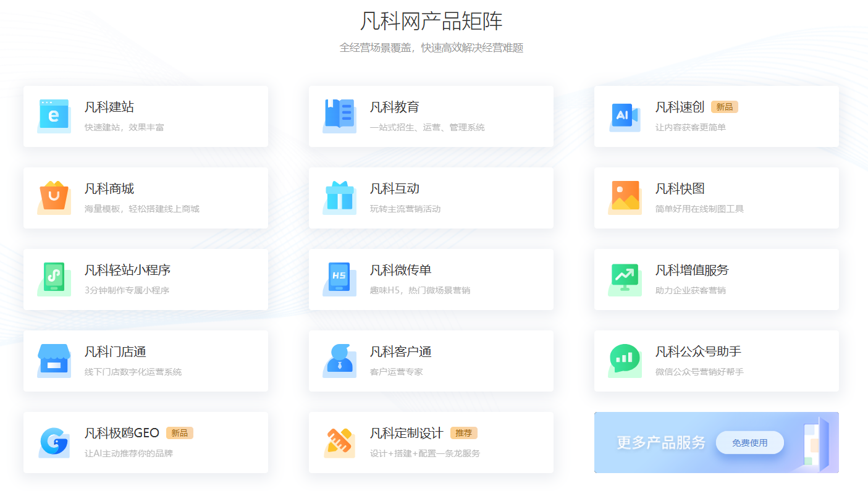Open the 凡科快图 product title
Viewport: 868px width, 491px height.
click(680, 188)
